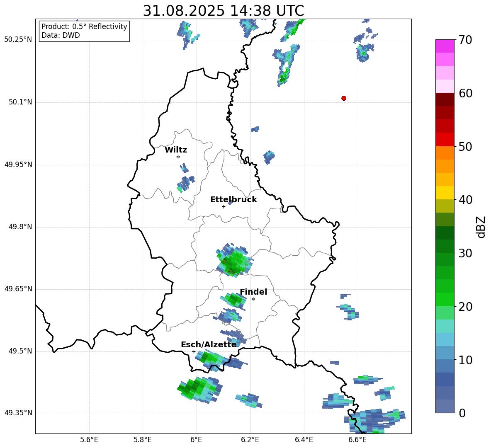Viewport: 491px width, 448px height.
Task: Click the 49.35°N latitude label
Action: (18, 413)
